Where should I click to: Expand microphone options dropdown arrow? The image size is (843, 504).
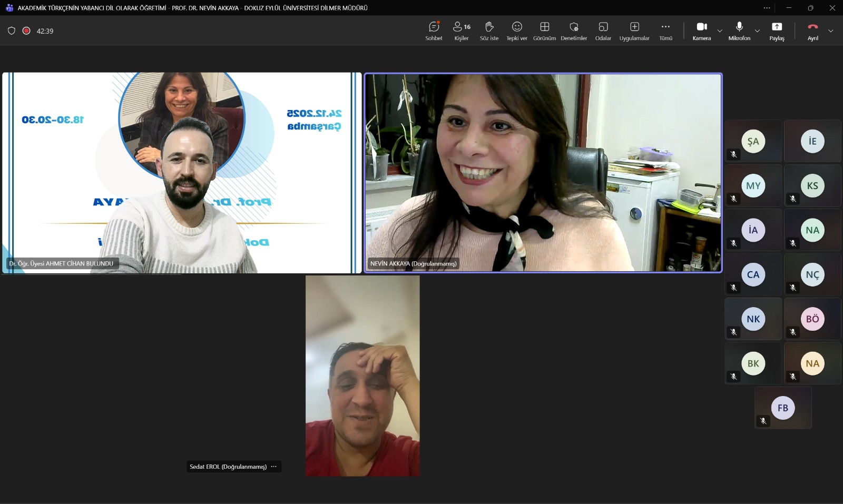coord(757,31)
